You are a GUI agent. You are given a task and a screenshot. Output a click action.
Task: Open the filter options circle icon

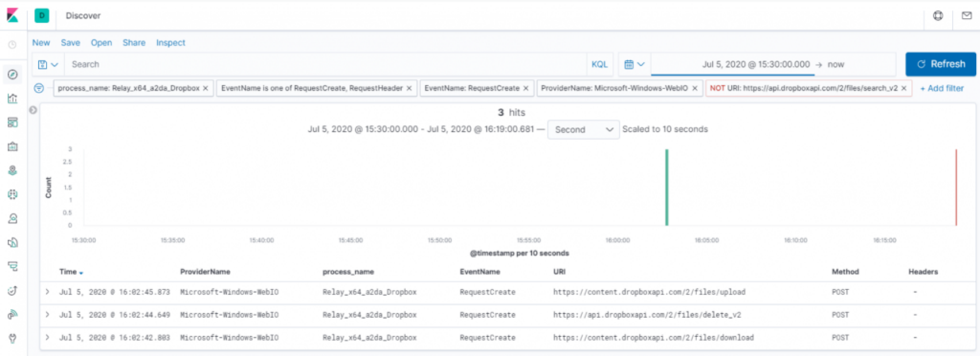click(39, 88)
